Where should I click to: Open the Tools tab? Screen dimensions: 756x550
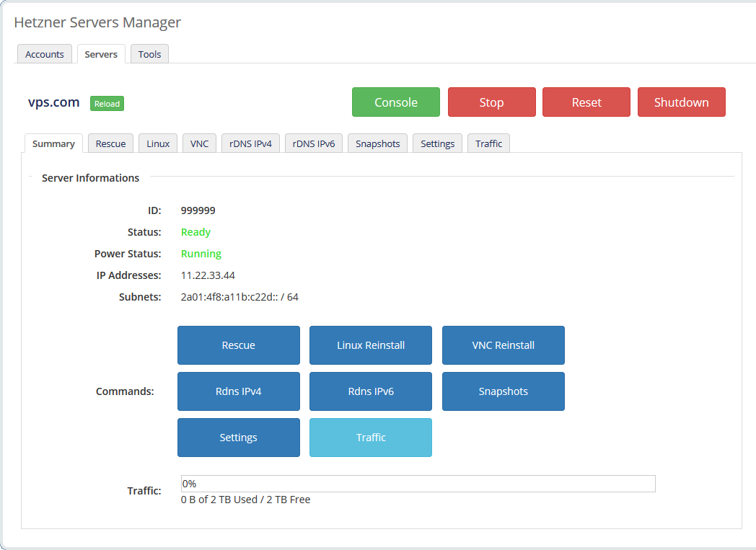(x=149, y=53)
